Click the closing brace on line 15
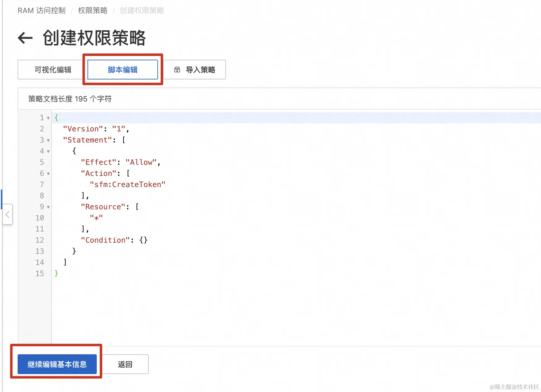 click(x=56, y=273)
